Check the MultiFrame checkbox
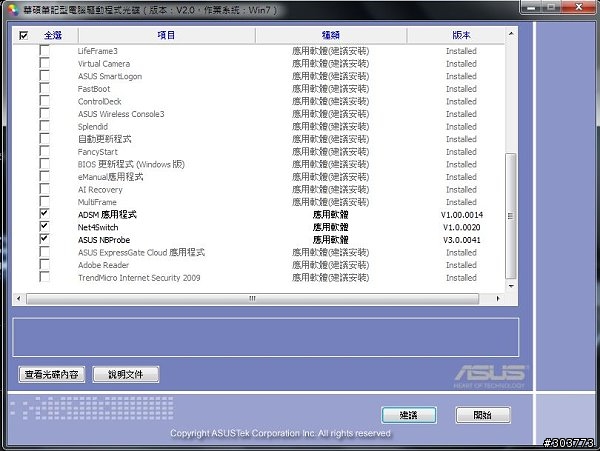Image resolution: width=600 pixels, height=451 pixels. 44,202
